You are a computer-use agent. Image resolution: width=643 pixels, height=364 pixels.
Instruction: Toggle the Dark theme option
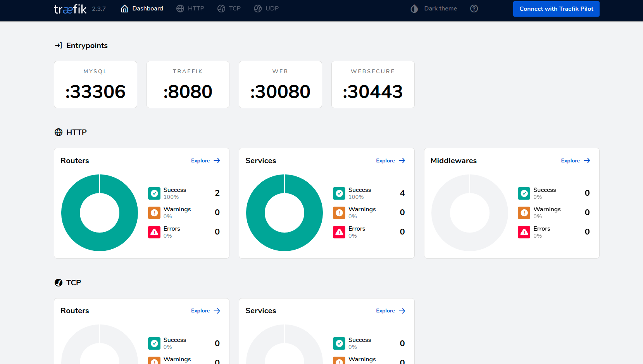[434, 9]
